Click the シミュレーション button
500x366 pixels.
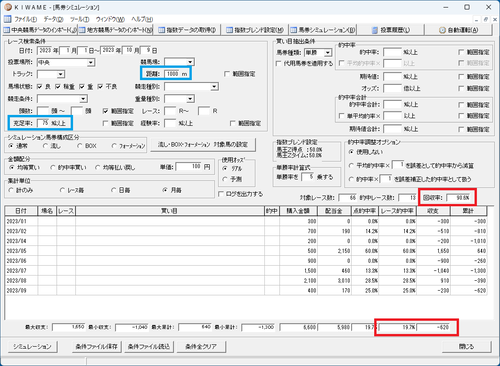click(32, 347)
